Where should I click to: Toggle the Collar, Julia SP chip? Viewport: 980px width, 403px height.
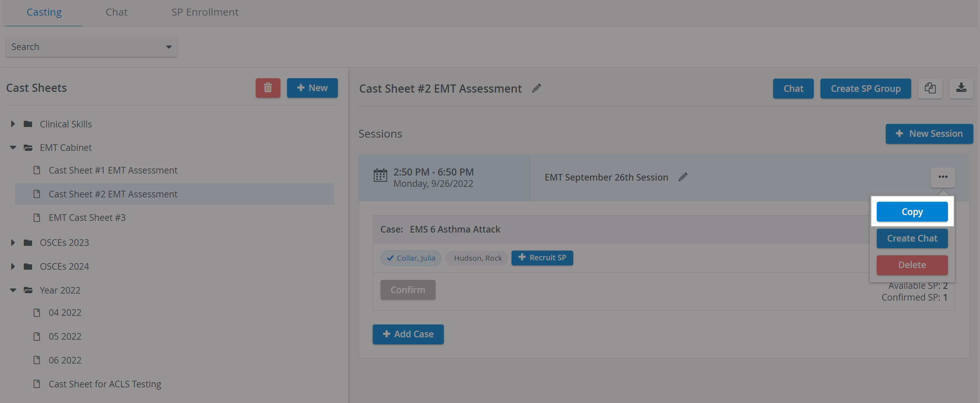(x=411, y=258)
